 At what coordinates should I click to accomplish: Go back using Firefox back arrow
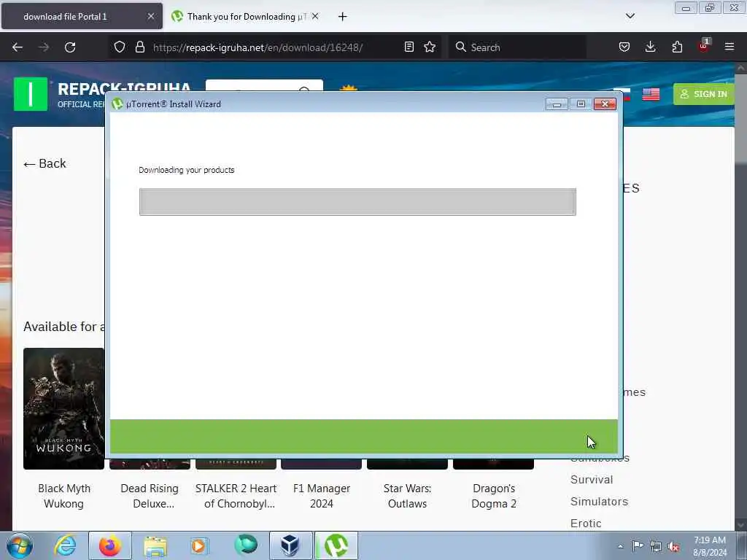pos(18,47)
